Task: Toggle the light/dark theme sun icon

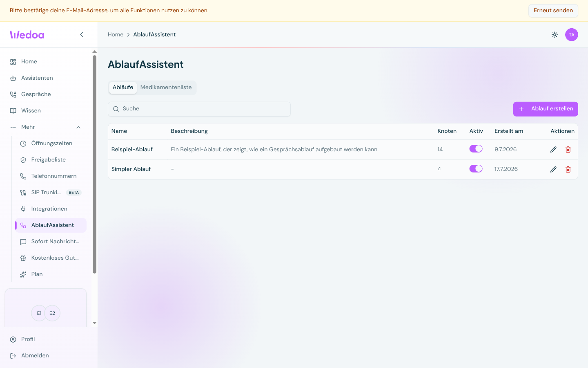Action: click(x=555, y=35)
